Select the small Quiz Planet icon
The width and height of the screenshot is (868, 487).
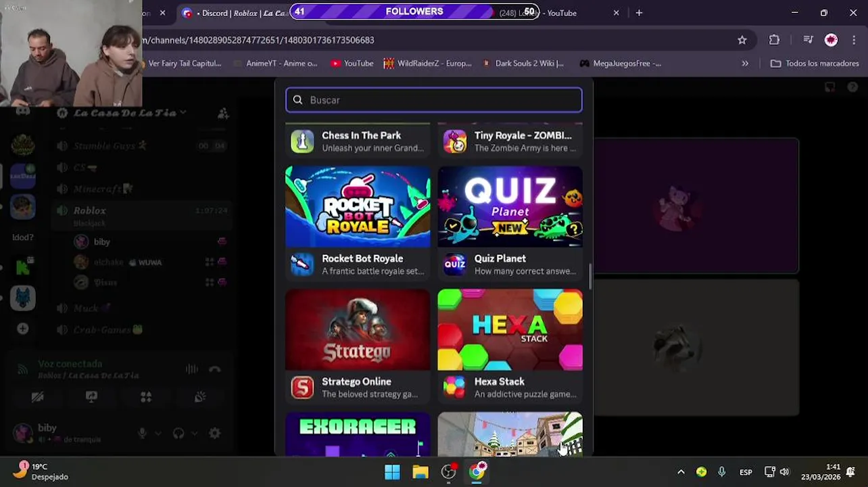[x=455, y=264]
